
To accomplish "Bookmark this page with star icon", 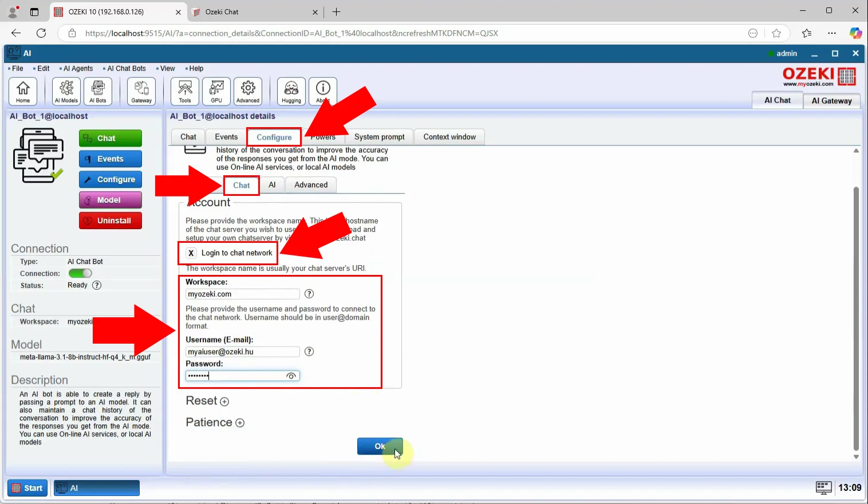I will pyautogui.click(x=776, y=33).
